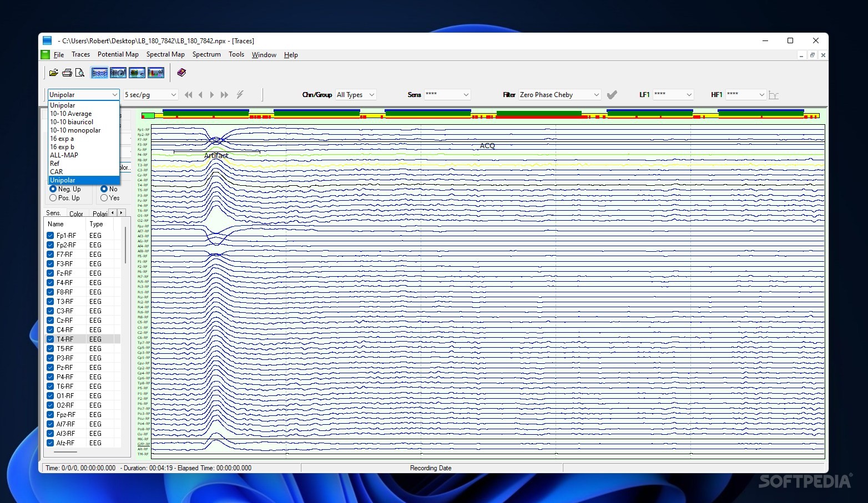Screen dimensions: 868x503
Task: Click the Open file folder icon
Action: pyautogui.click(x=54, y=73)
